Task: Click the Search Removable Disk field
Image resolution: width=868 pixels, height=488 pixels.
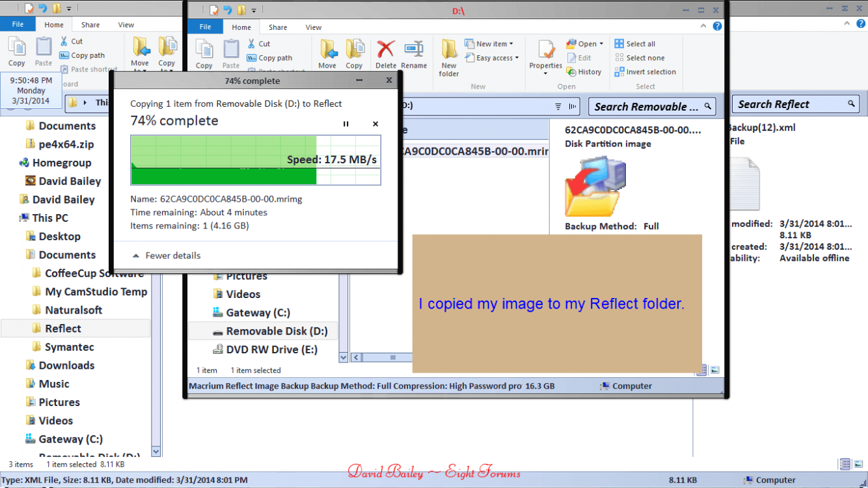Action: pos(653,107)
